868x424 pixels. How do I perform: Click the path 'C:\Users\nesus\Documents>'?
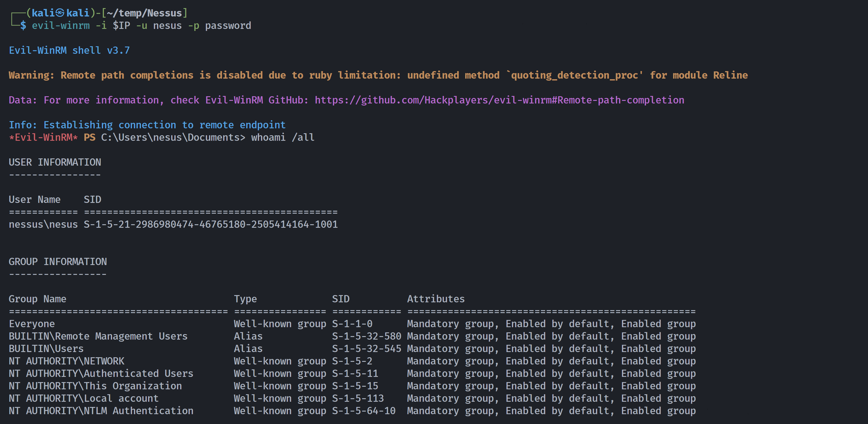coord(173,138)
